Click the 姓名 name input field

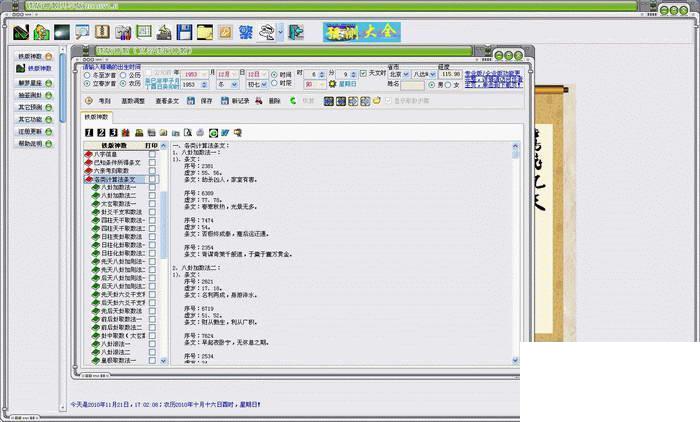click(x=412, y=85)
